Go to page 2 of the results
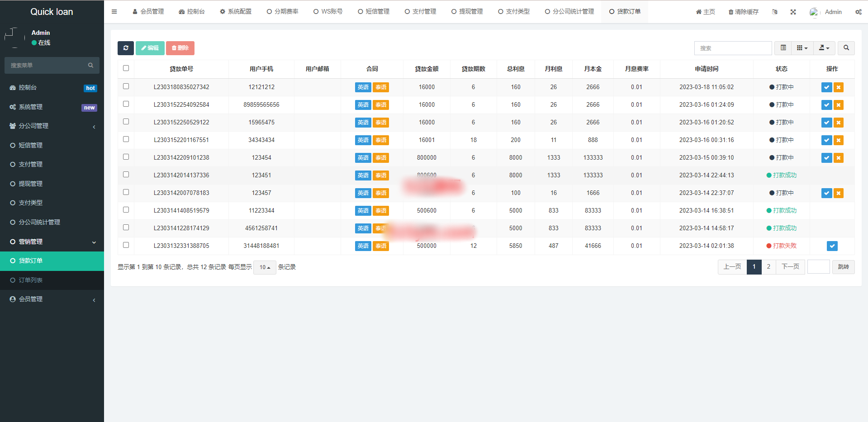This screenshot has height=422, width=868. pyautogui.click(x=768, y=267)
